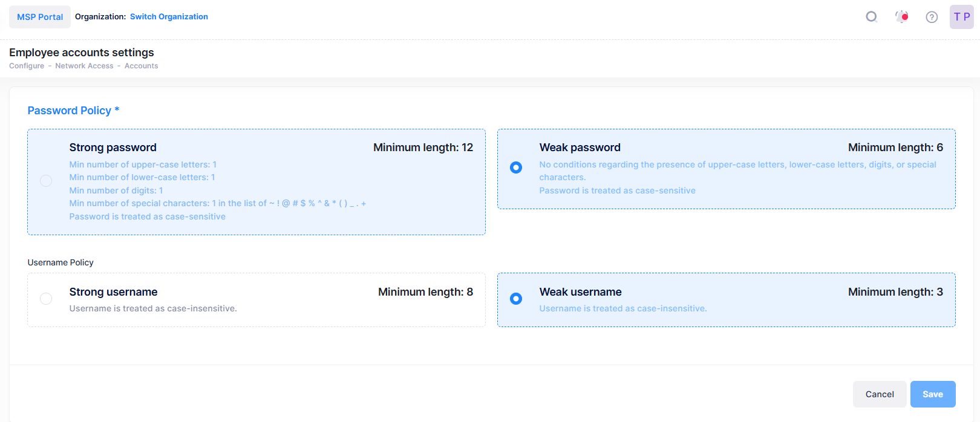This screenshot has height=422, width=980.
Task: Open the notifications bell icon
Action: click(901, 16)
